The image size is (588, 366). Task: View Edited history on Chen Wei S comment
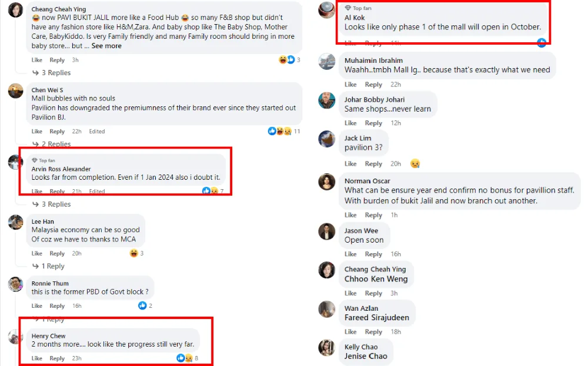(x=97, y=132)
